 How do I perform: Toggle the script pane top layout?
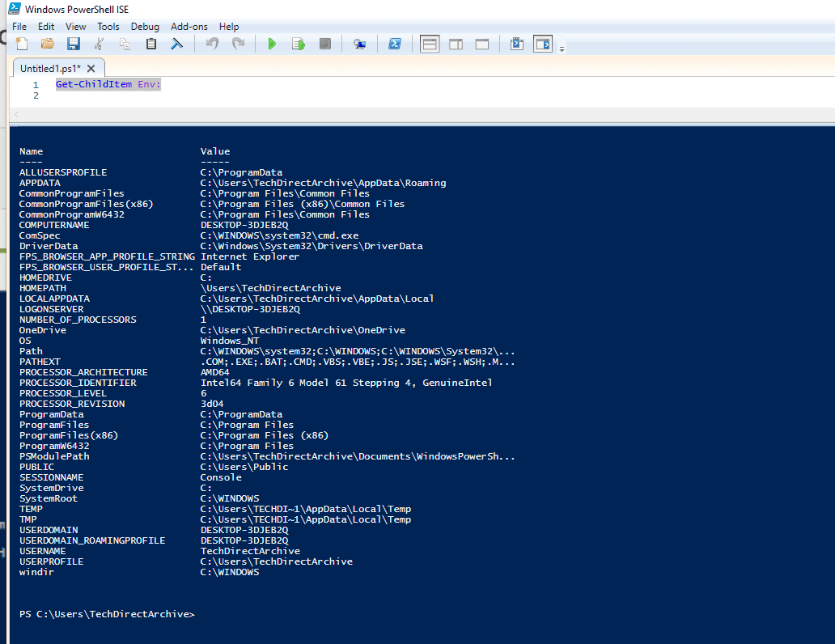click(430, 44)
